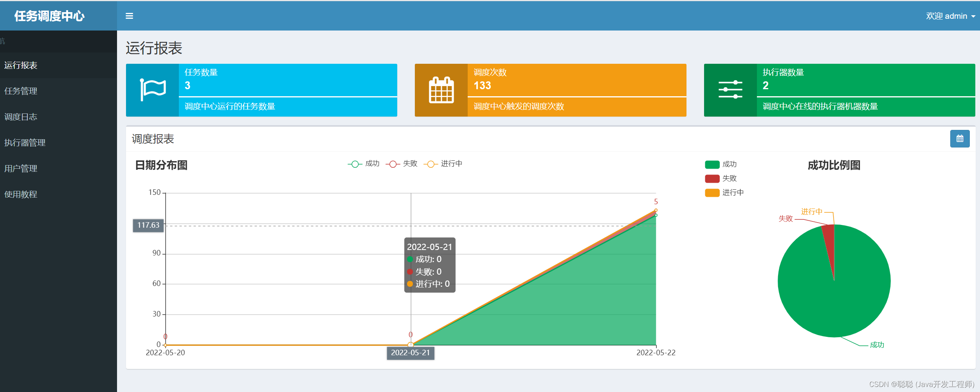Click the 2022-05-21 data point on the chart
Image resolution: width=980 pixels, height=392 pixels.
[411, 345]
